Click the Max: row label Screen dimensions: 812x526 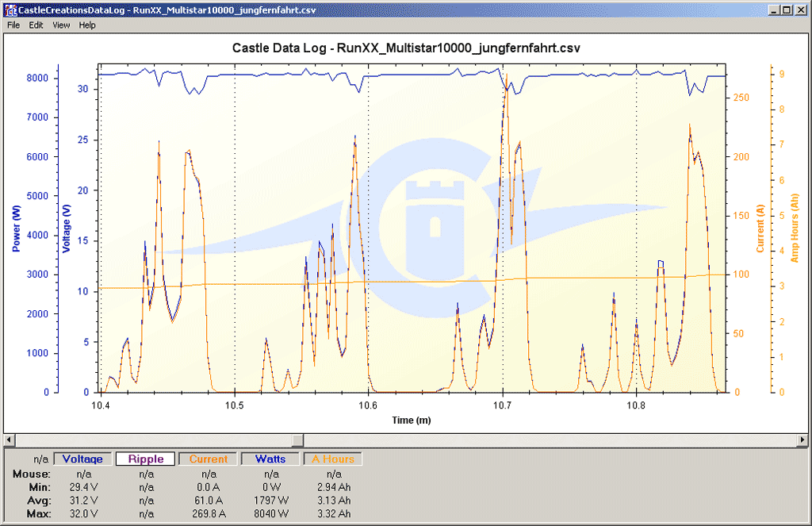pos(39,514)
